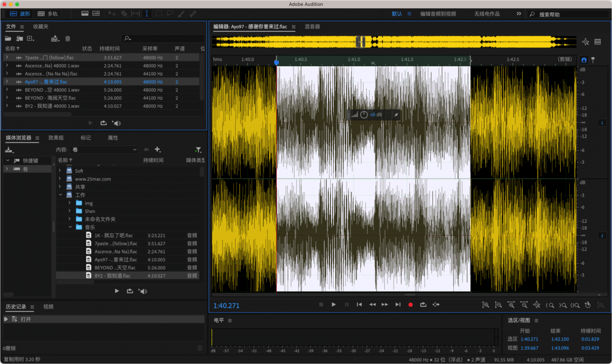Click the transport Fast Forward button
Screen dimensions: 612x364
[385, 305]
